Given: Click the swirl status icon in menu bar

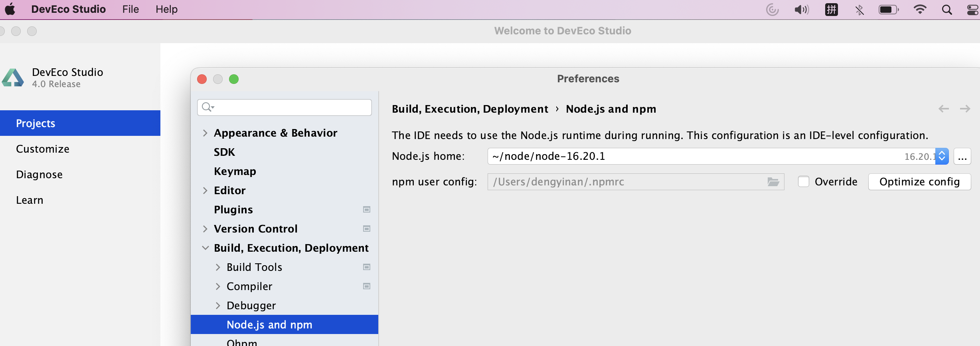Looking at the screenshot, I should [x=773, y=10].
